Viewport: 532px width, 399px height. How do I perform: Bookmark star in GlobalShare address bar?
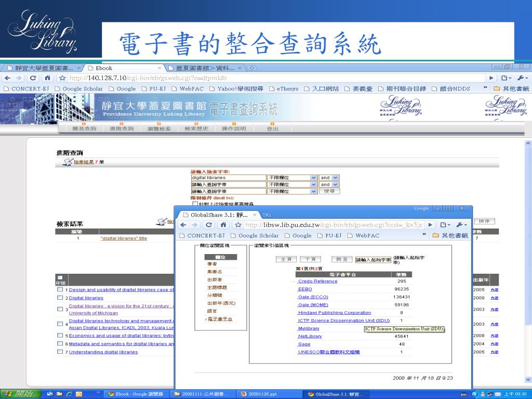click(238, 224)
